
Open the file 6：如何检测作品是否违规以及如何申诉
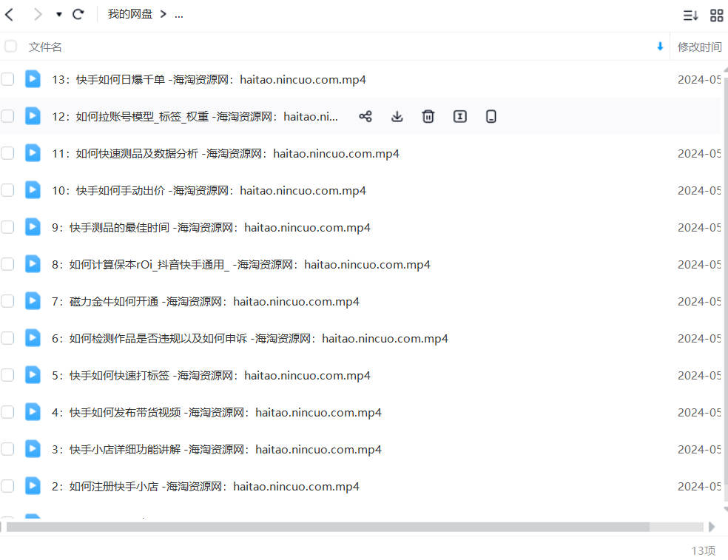(x=250, y=339)
